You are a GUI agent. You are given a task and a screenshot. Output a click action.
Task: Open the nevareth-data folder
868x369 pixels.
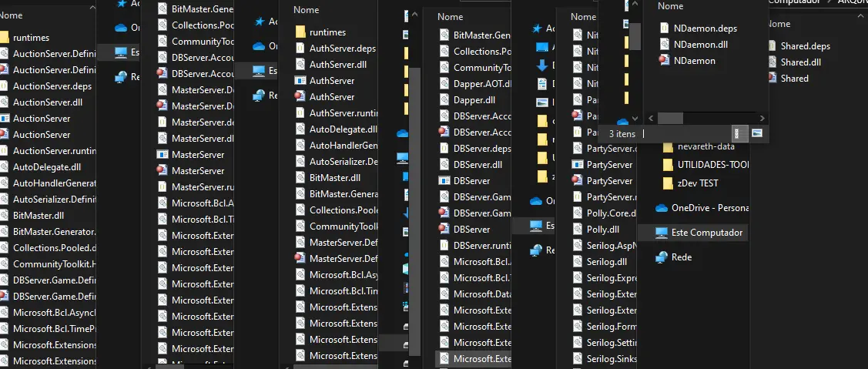click(x=704, y=147)
